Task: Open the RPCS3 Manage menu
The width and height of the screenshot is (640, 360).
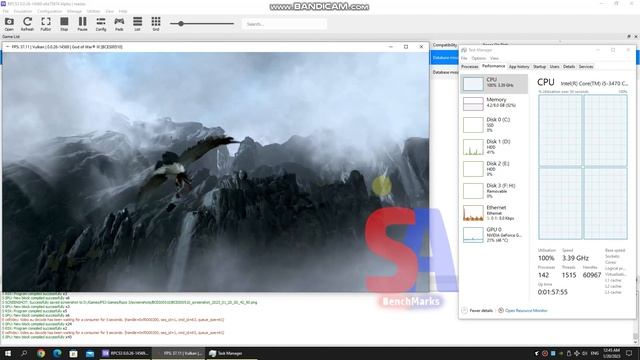Action: coord(74,11)
